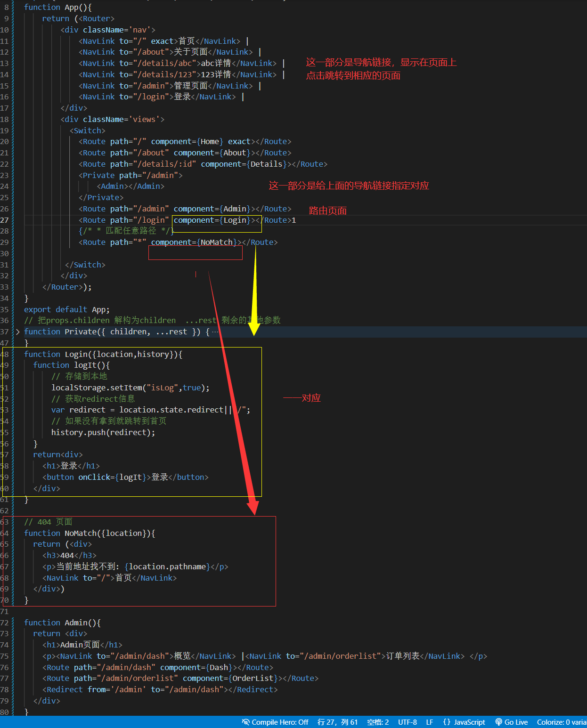Screen dimensions: 587x728
Task: Click 'function NoMatch({location}){' line
Action: [90, 533]
